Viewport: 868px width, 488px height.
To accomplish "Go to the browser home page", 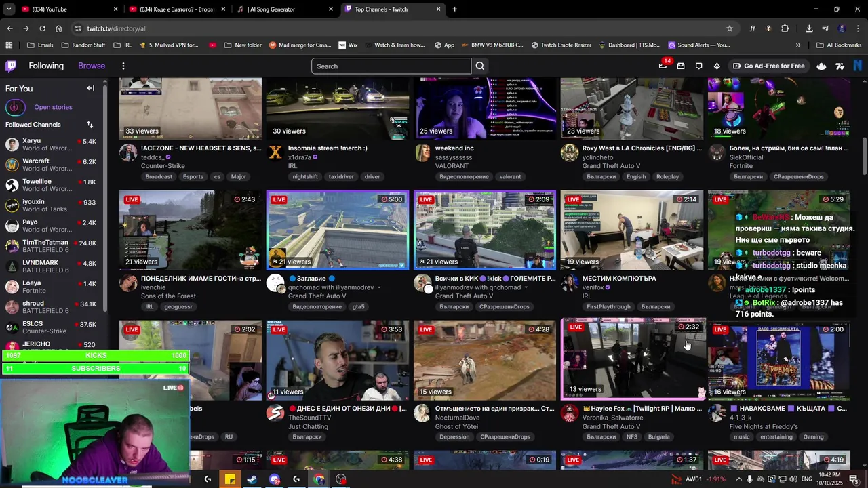I will [59, 28].
